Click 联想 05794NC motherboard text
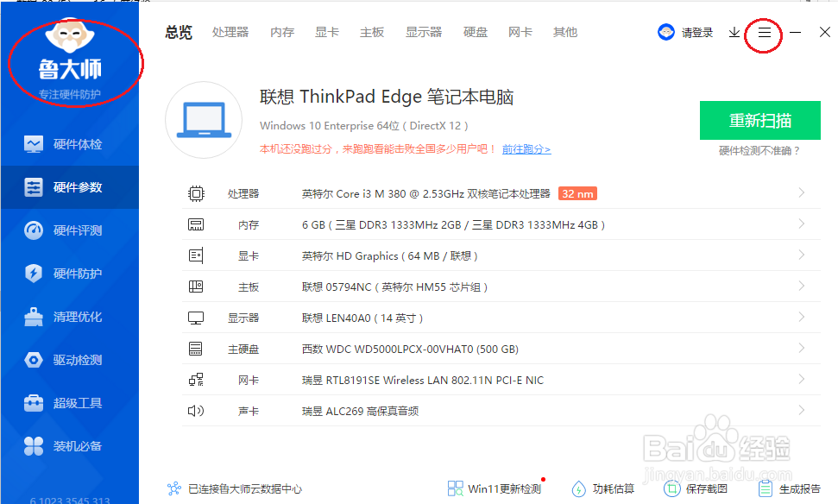 point(394,287)
